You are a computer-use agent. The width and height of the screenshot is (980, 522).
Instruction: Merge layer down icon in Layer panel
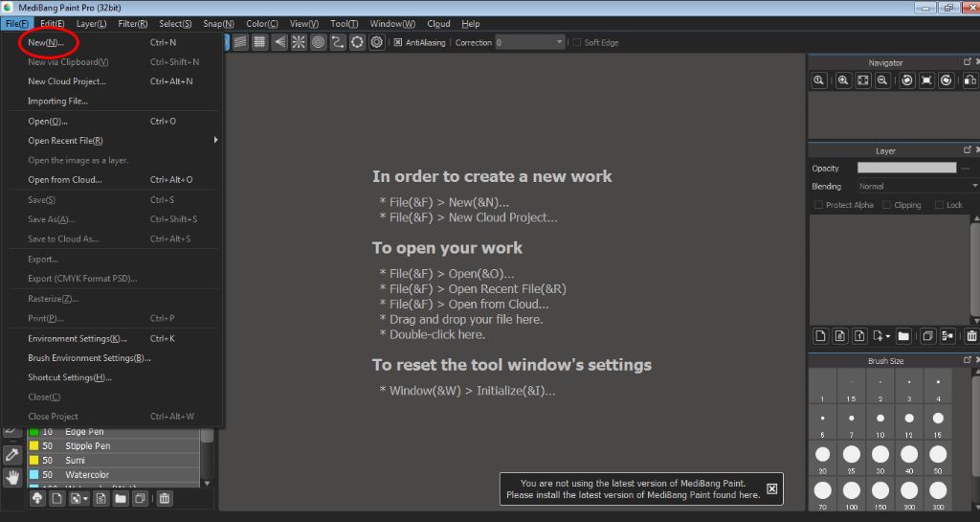[x=947, y=335]
